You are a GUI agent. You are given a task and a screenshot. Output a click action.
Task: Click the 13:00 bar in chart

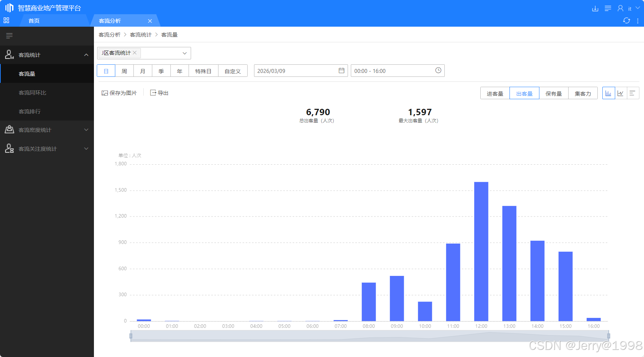pyautogui.click(x=509, y=263)
